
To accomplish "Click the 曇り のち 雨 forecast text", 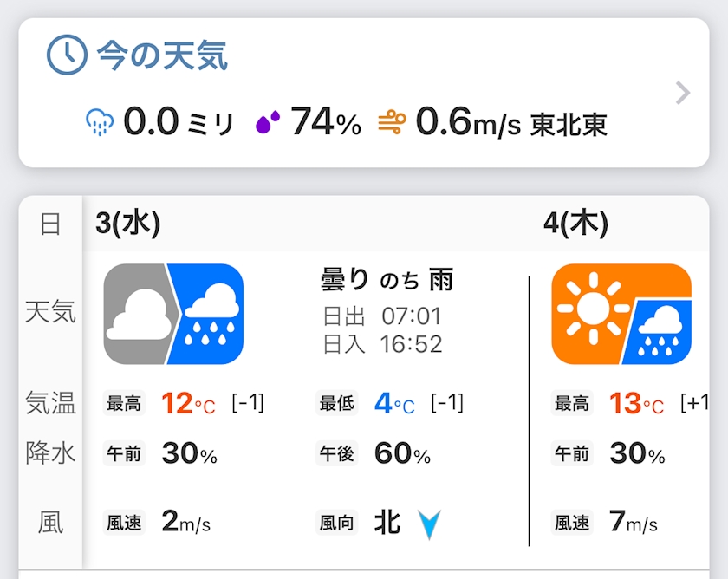I will 387,279.
